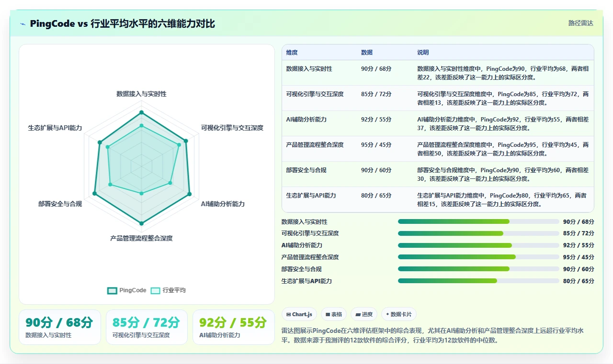Click 行业平均 radar point on 产品管理流程整合深度 axis
613x364 pixels.
pos(141,193)
